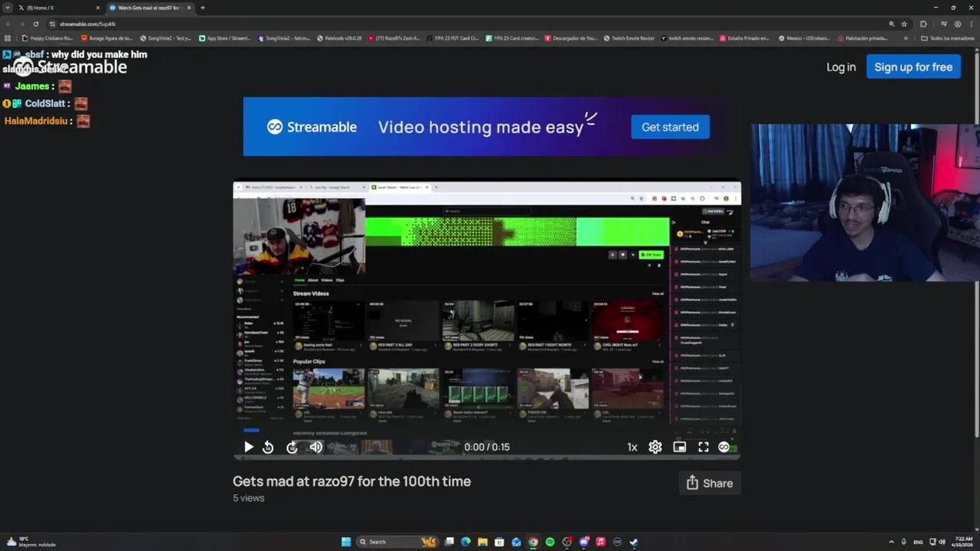Open App Store / Streaml... bookmark
This screenshot has width=980, height=551.
224,38
